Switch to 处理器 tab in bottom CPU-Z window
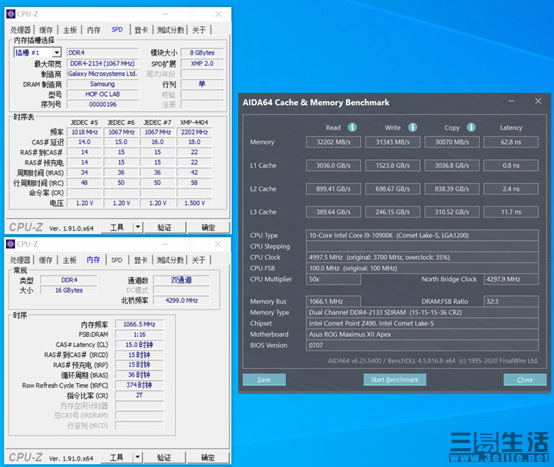 [x=20, y=260]
